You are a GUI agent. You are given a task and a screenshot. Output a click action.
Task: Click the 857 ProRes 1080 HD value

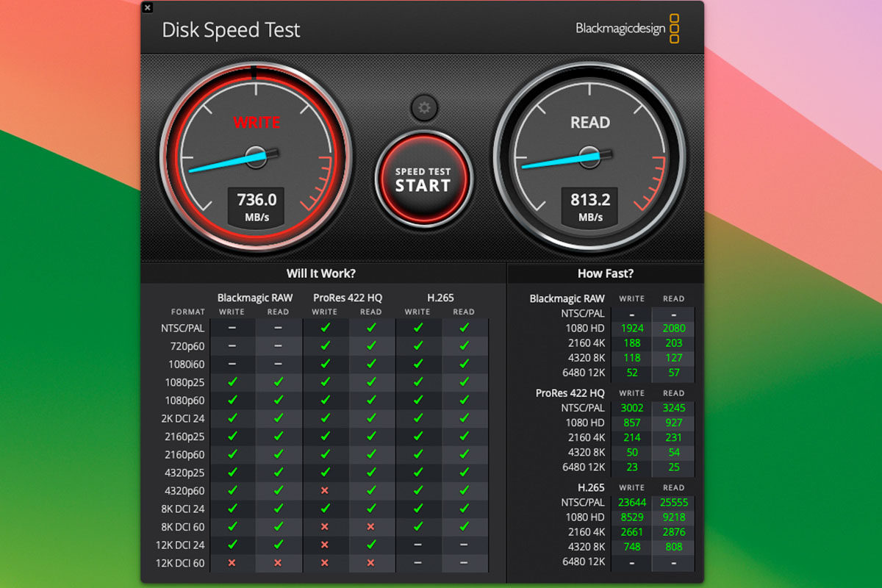pyautogui.click(x=631, y=423)
